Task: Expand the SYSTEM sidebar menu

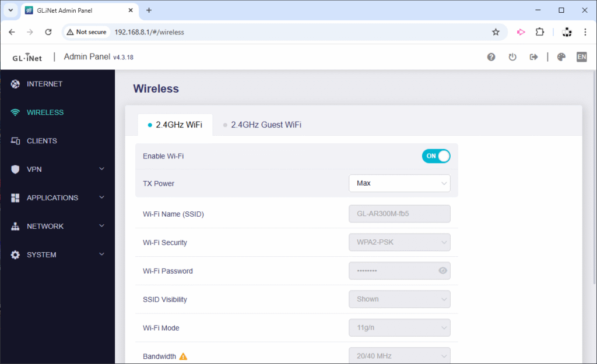Action: [x=57, y=255]
